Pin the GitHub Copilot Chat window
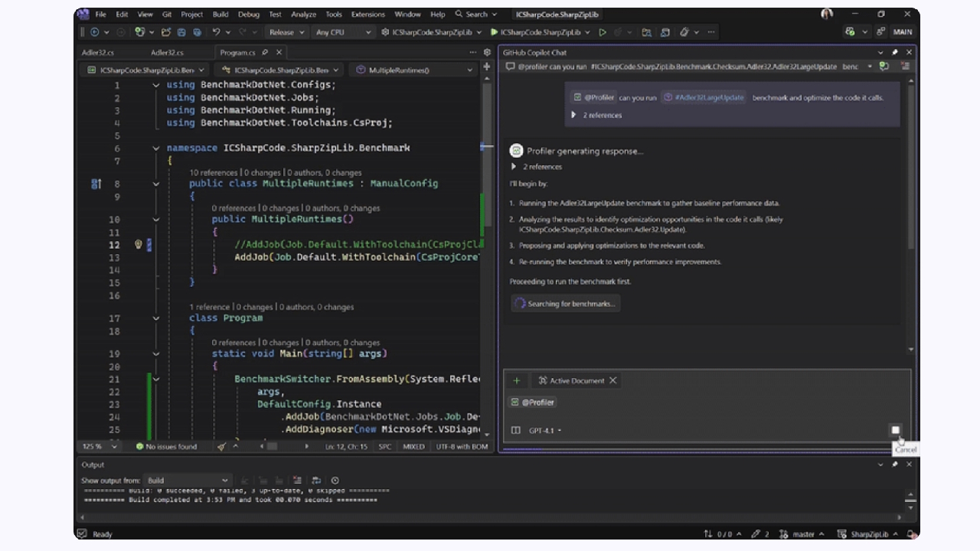This screenshot has height=551, width=980. click(895, 52)
